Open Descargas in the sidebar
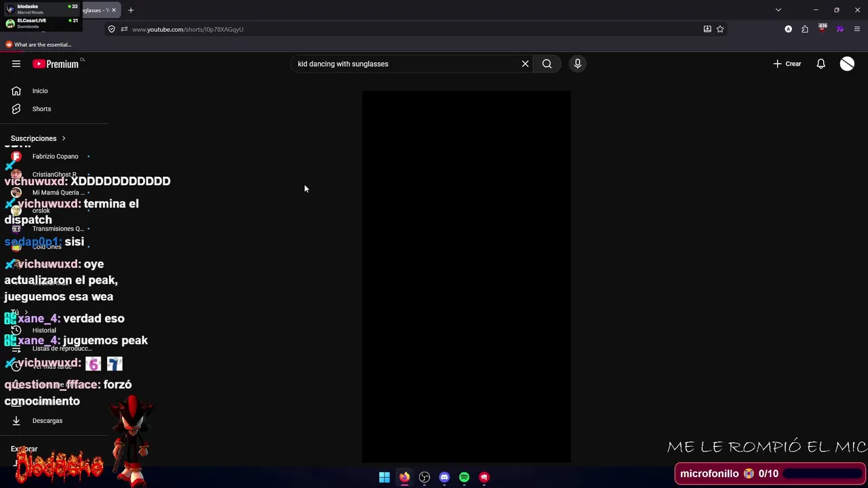This screenshot has width=868, height=488. 47,421
